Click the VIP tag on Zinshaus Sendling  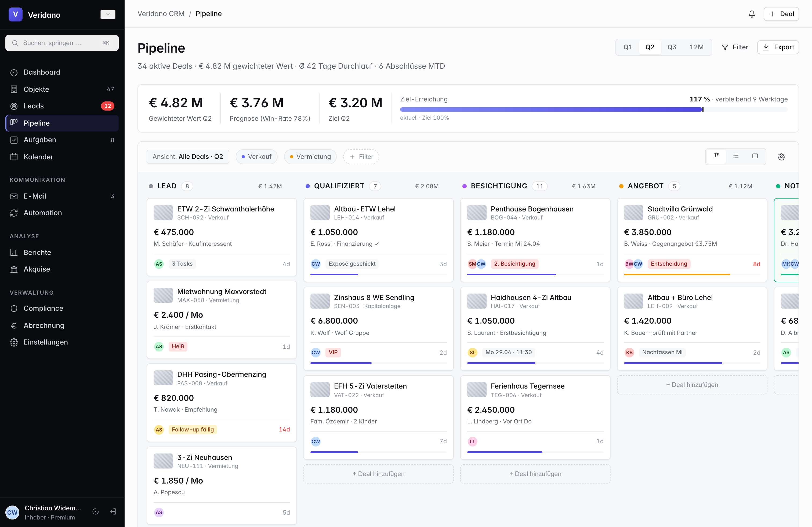[x=333, y=353]
